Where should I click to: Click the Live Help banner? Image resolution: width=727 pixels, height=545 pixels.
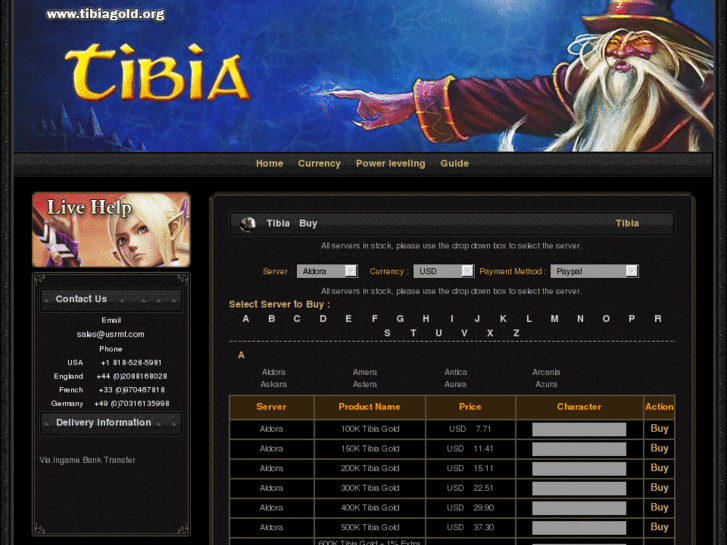(x=111, y=230)
